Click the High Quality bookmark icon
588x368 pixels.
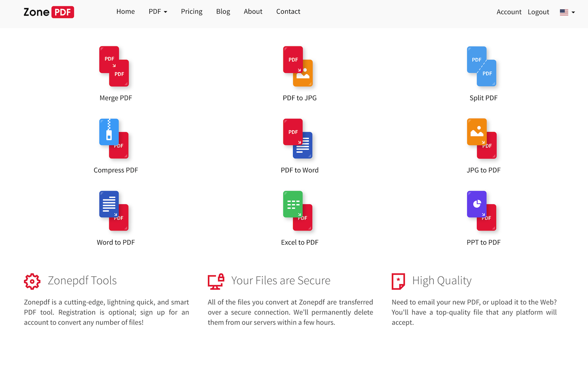[398, 281]
